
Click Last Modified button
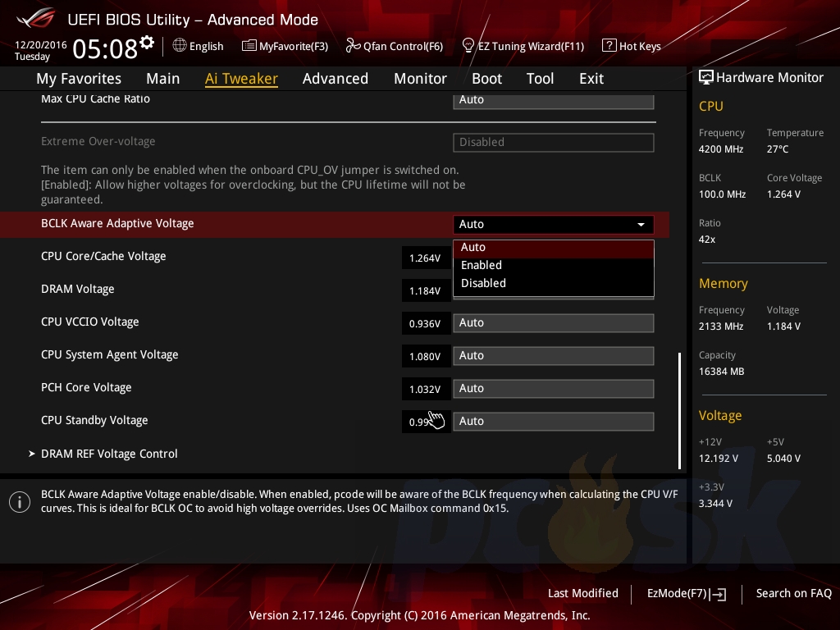583,594
